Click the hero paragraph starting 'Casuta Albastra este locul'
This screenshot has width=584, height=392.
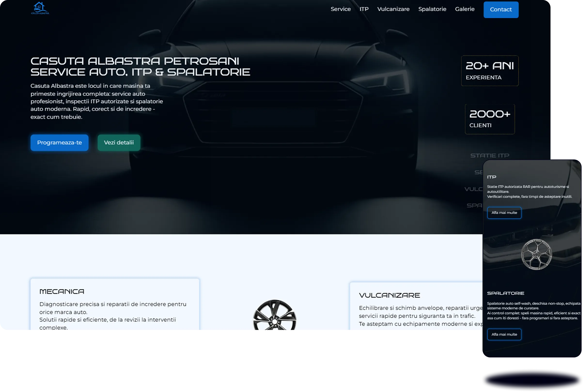tap(97, 101)
